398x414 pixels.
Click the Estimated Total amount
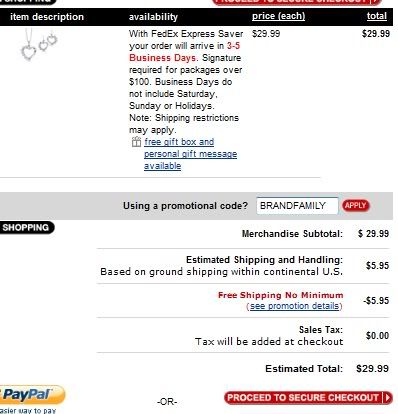(372, 369)
